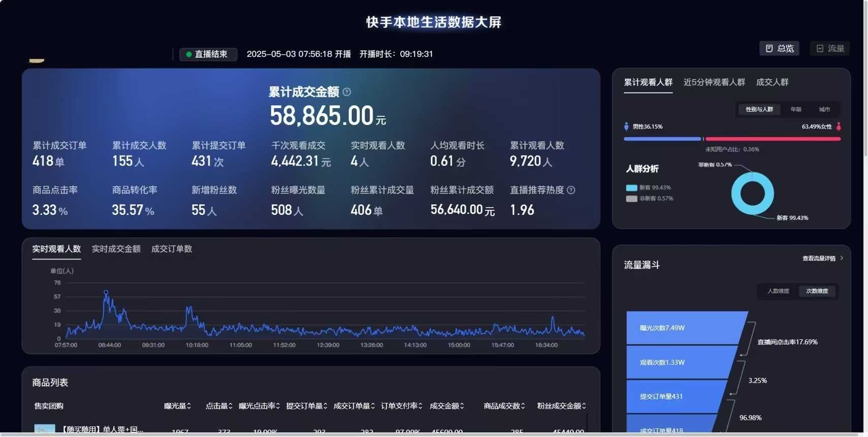Click the 千次观看成交 4,442.31元 metric
Image resolution: width=868 pixels, height=437 pixels.
[301, 154]
